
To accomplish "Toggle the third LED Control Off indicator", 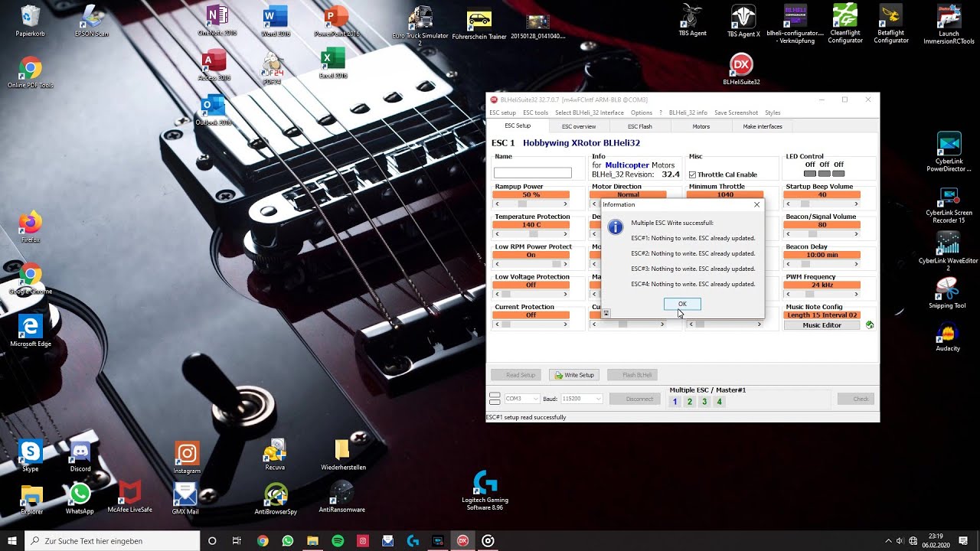I will point(839,174).
